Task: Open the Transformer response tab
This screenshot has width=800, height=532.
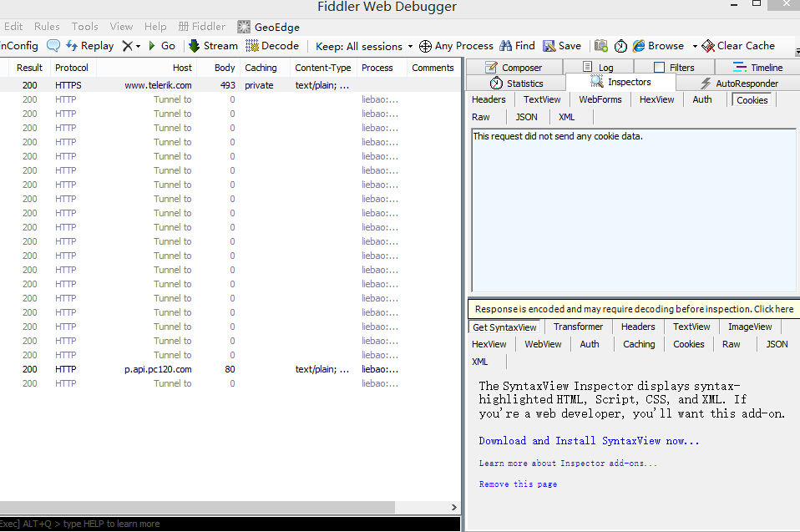Action: tap(578, 327)
